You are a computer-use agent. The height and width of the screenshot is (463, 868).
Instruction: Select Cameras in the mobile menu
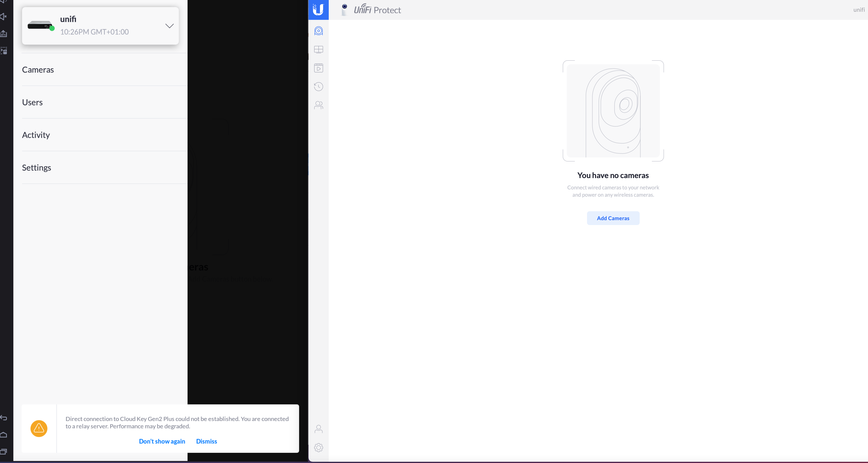[x=38, y=70]
